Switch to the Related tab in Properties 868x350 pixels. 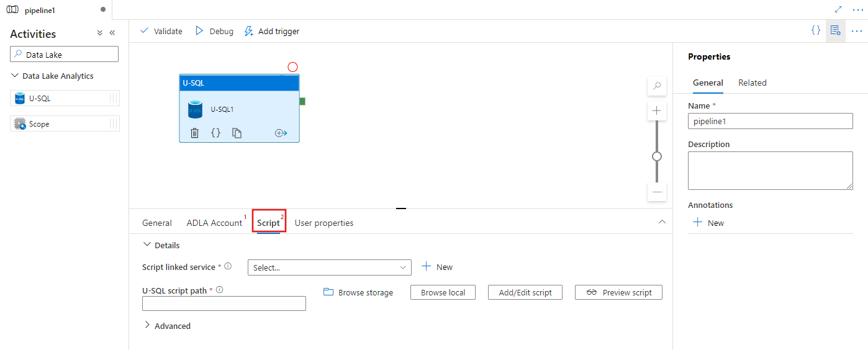click(753, 83)
